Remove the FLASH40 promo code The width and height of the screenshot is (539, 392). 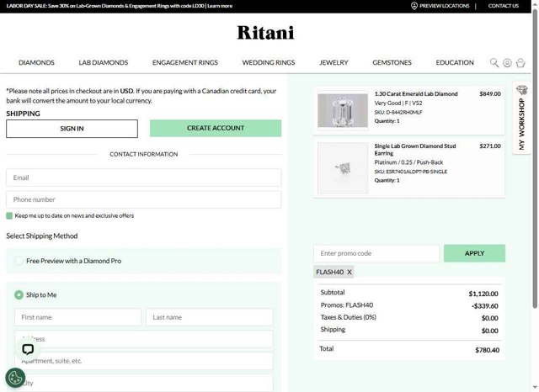click(350, 272)
